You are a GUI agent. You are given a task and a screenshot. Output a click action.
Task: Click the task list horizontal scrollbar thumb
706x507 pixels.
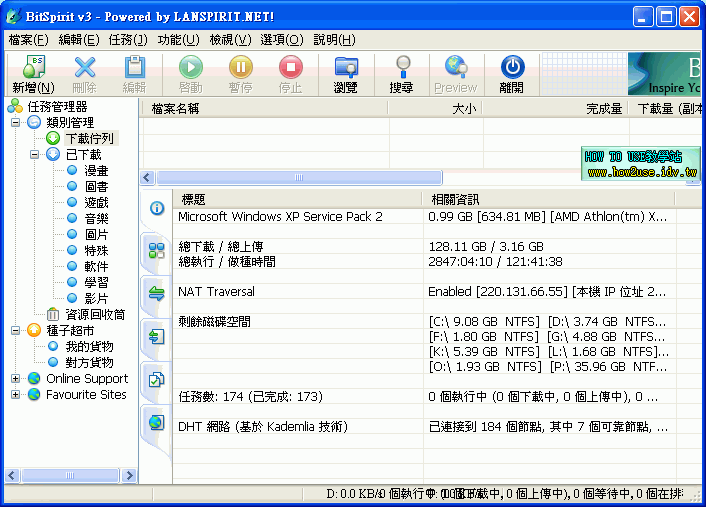299,177
